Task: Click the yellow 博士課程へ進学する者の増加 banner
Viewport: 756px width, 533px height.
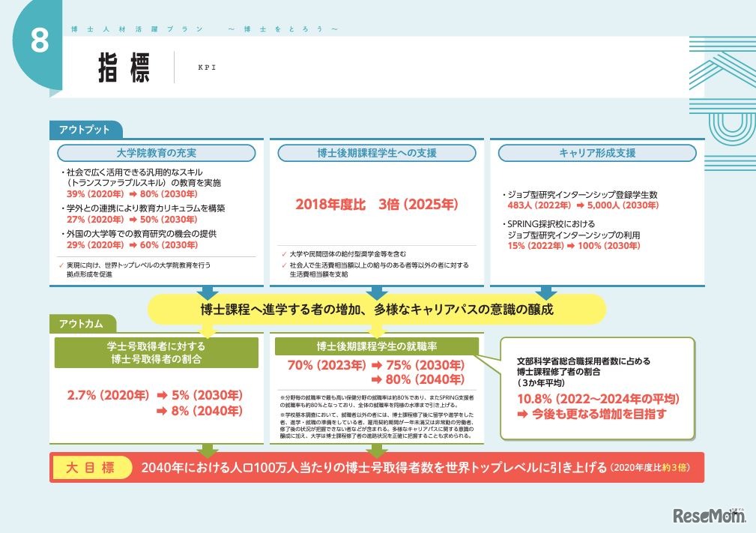Action: pyautogui.click(x=377, y=309)
